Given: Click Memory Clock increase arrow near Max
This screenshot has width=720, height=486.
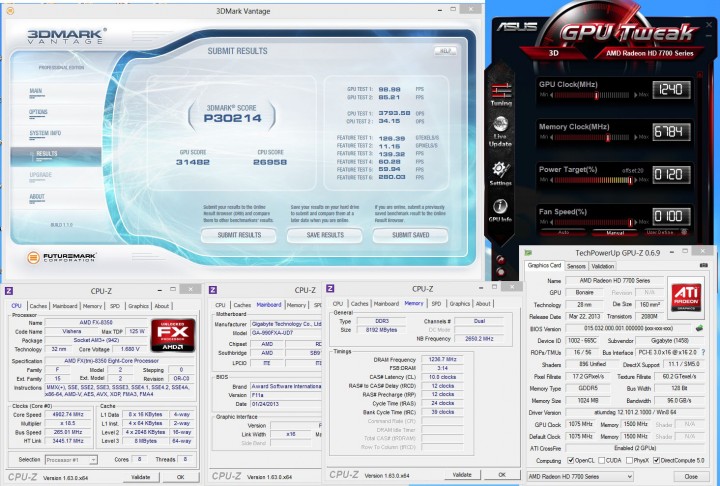Looking at the screenshot, I should pos(636,137).
